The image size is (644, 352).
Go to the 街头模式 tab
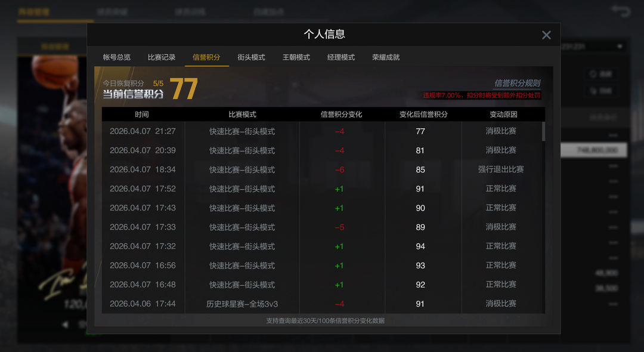(251, 57)
